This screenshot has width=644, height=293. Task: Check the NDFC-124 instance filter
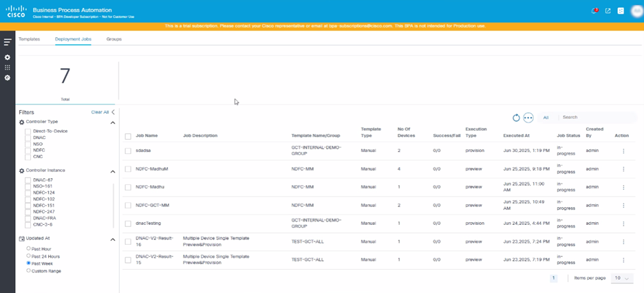point(28,193)
